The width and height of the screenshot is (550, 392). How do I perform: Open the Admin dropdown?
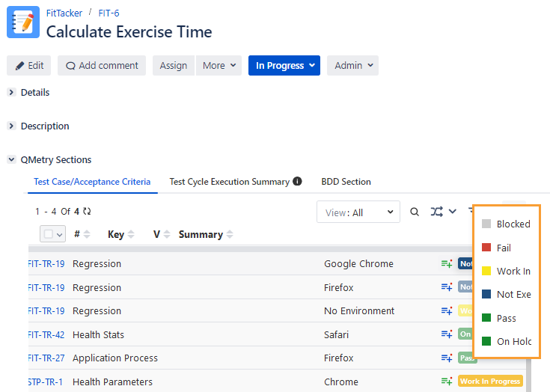[353, 65]
